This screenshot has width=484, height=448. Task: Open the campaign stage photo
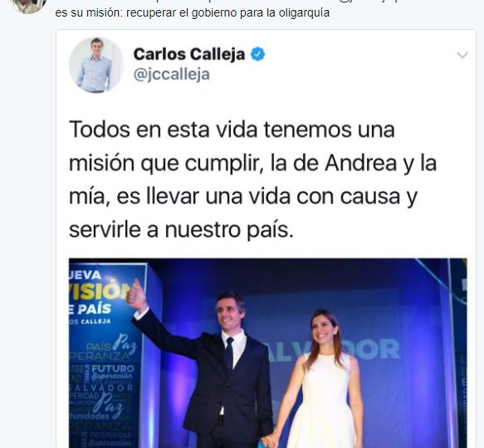pyautogui.click(x=267, y=353)
